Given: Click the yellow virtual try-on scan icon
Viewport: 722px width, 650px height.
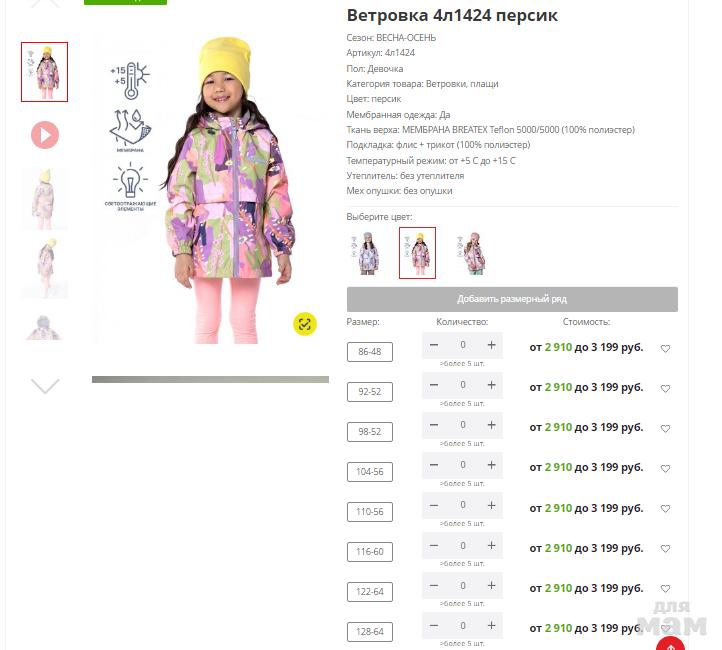Looking at the screenshot, I should tap(305, 324).
